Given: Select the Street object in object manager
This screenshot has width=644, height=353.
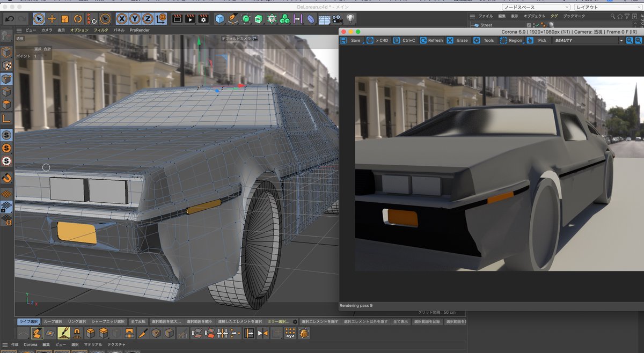Looking at the screenshot, I should pyautogui.click(x=486, y=25).
